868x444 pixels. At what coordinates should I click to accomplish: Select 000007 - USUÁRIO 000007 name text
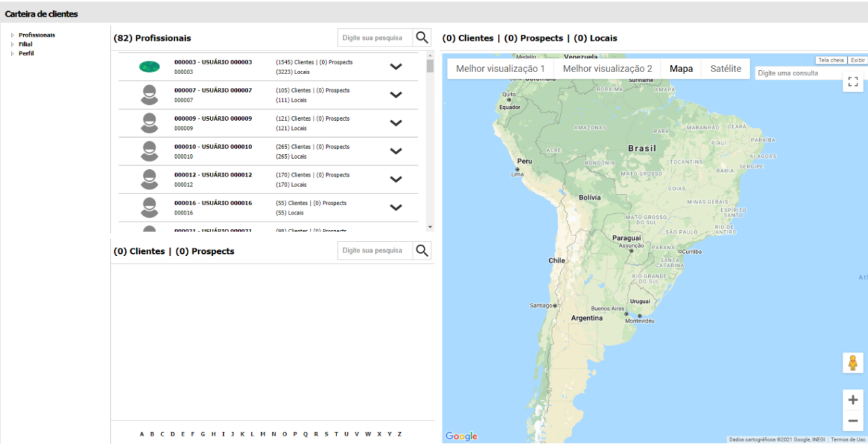(213, 90)
